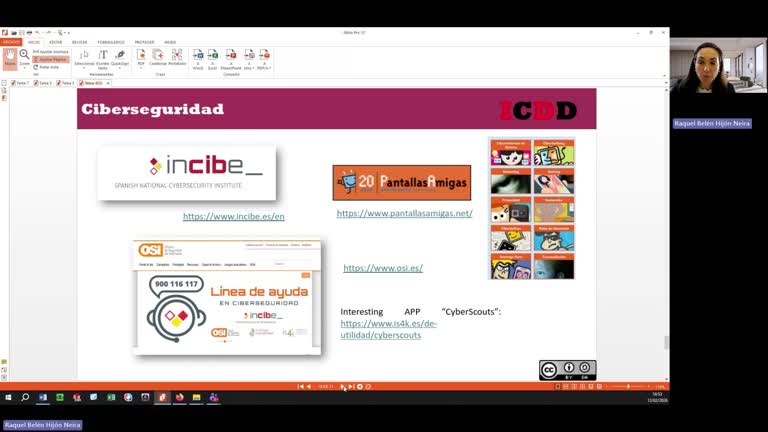768x432 pixels.
Task: Open the is4k.es cyberscouts link
Action: pos(388,329)
